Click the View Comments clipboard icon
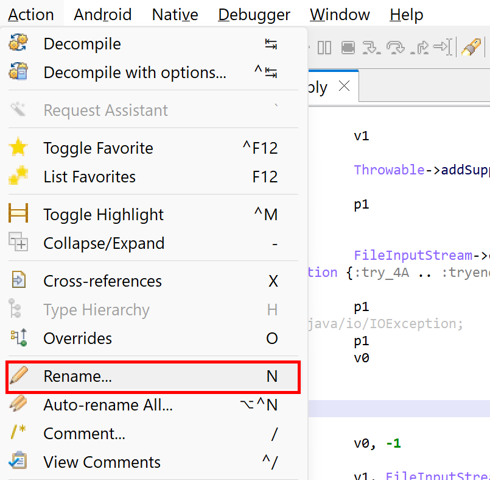Viewport: 490px width, 480px height. (x=18, y=461)
